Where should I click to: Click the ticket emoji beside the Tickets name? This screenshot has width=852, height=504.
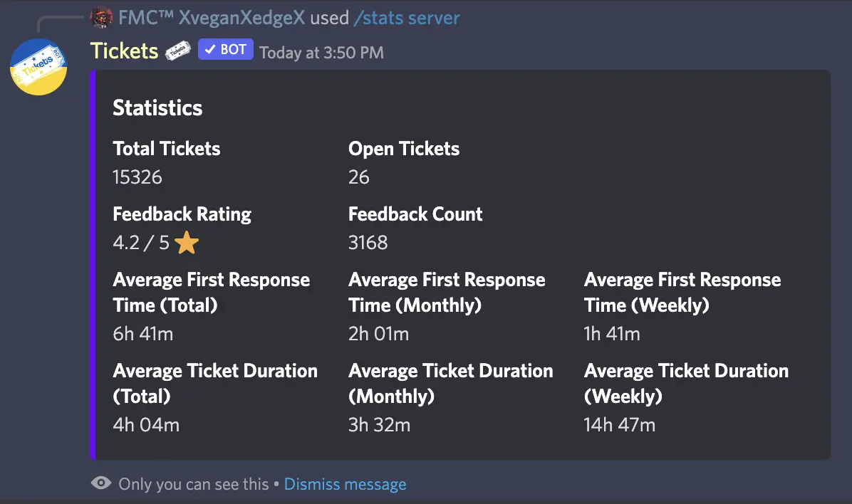(177, 50)
